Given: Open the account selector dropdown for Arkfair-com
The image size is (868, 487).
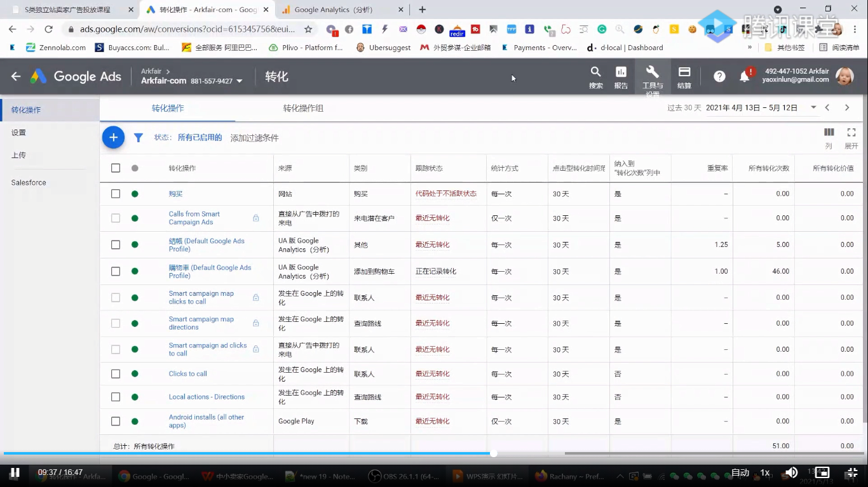Looking at the screenshot, I should pos(239,81).
